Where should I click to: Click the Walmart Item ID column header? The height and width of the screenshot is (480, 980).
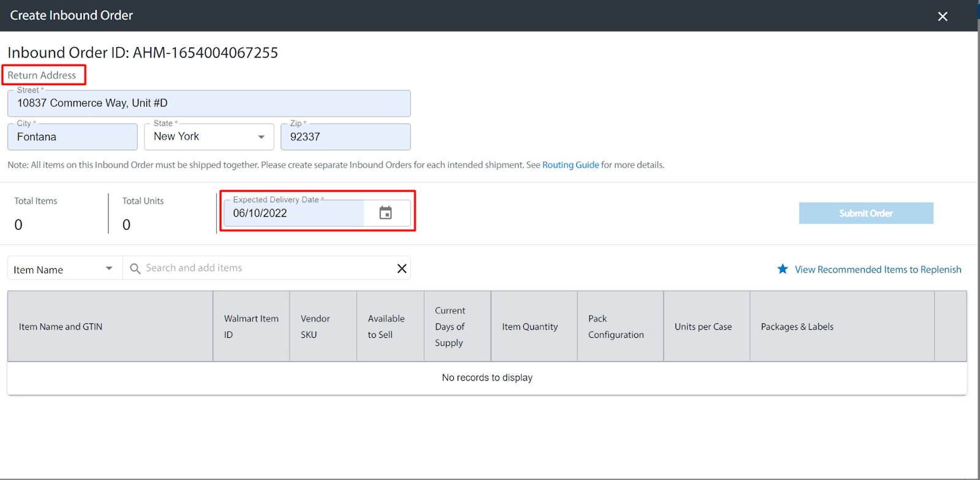251,326
